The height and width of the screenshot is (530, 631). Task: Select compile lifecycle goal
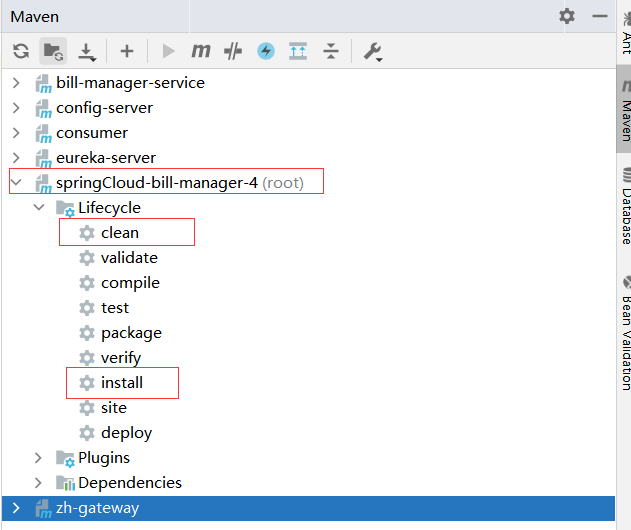click(x=130, y=283)
